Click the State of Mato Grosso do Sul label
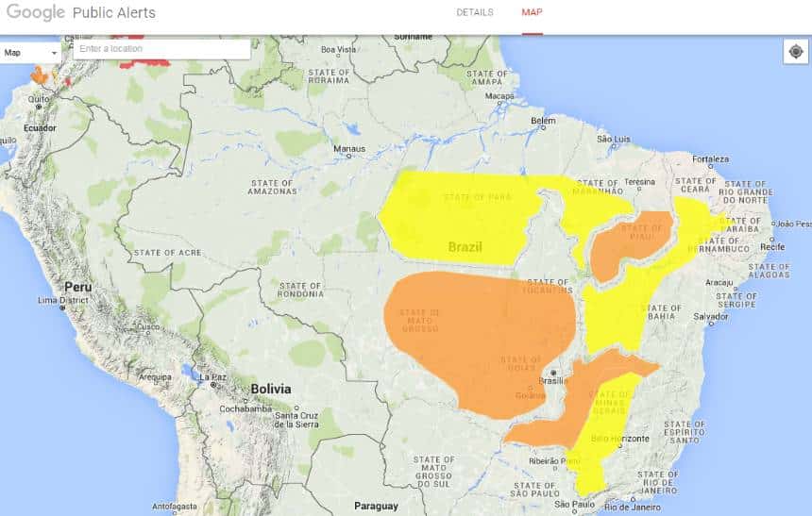Screen dimensions: 812x516 (x=434, y=472)
